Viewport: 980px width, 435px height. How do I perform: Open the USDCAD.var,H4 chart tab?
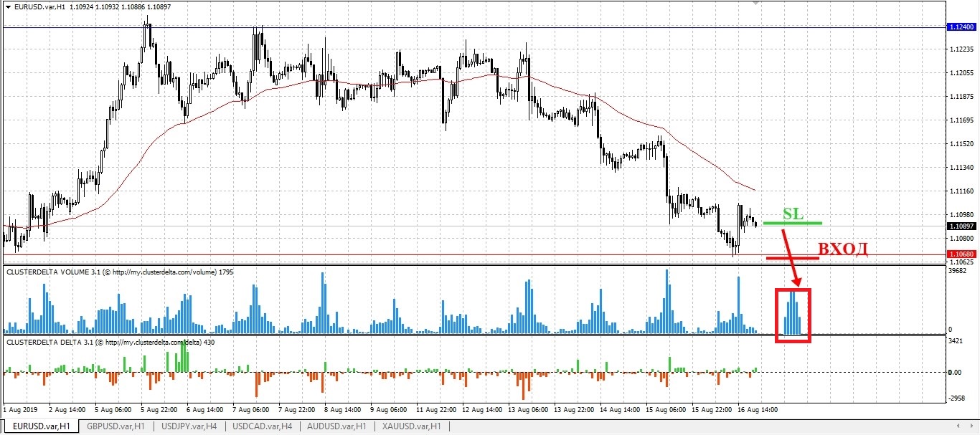click(x=261, y=426)
